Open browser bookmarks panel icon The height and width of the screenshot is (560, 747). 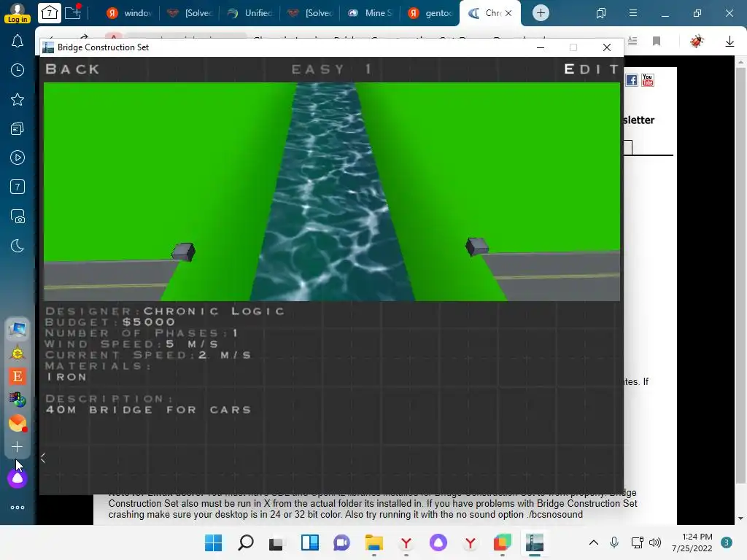(601, 13)
